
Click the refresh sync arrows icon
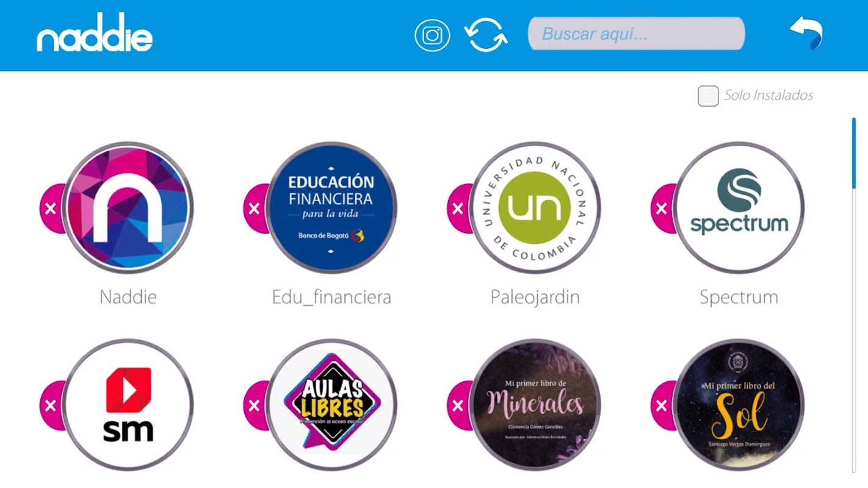486,35
